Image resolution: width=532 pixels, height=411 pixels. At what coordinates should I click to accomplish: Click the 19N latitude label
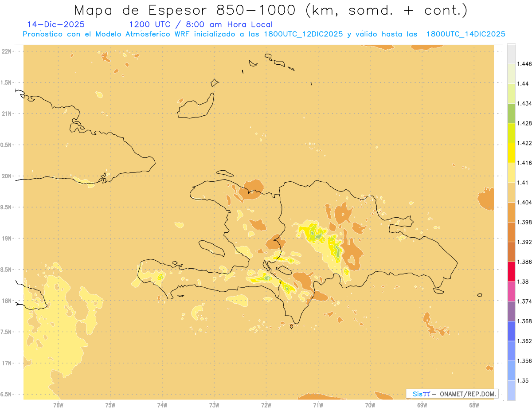(7, 238)
